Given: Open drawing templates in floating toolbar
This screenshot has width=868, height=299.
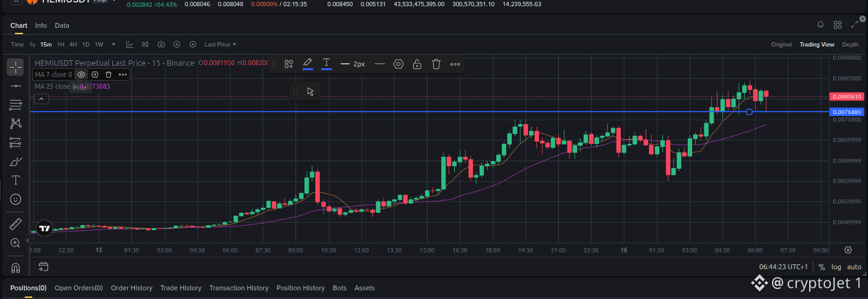Looking at the screenshot, I should tap(289, 64).
